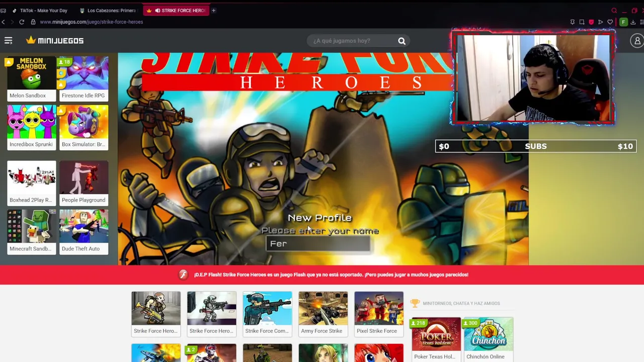Click 'Minitorneos, chatea y haz amigos' heading
This screenshot has height=362, width=644.
[461, 303]
